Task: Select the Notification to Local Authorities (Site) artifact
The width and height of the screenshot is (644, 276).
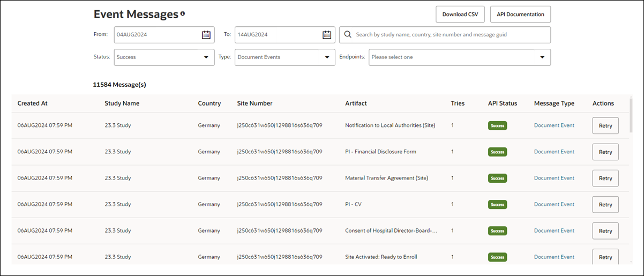Action: coord(390,125)
